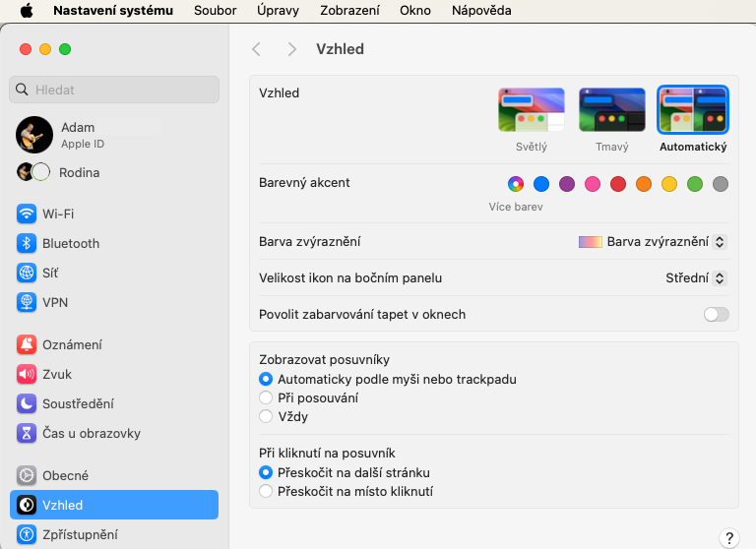Viewport: 756px width, 549px height.
Task: Open Wi-Fi settings in sidebar
Action: (57, 213)
